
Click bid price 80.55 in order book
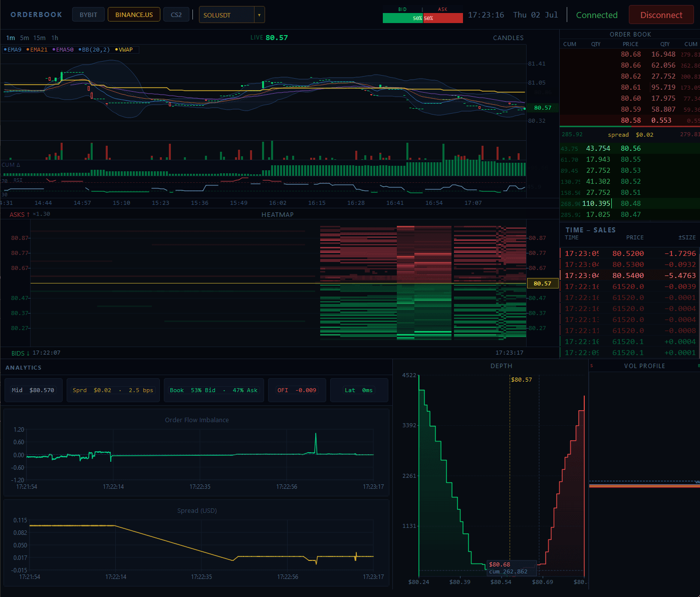coord(630,159)
